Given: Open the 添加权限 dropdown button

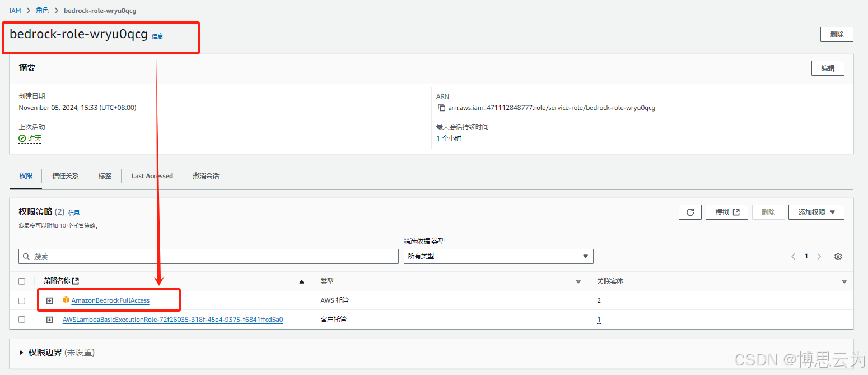Looking at the screenshot, I should pos(816,212).
